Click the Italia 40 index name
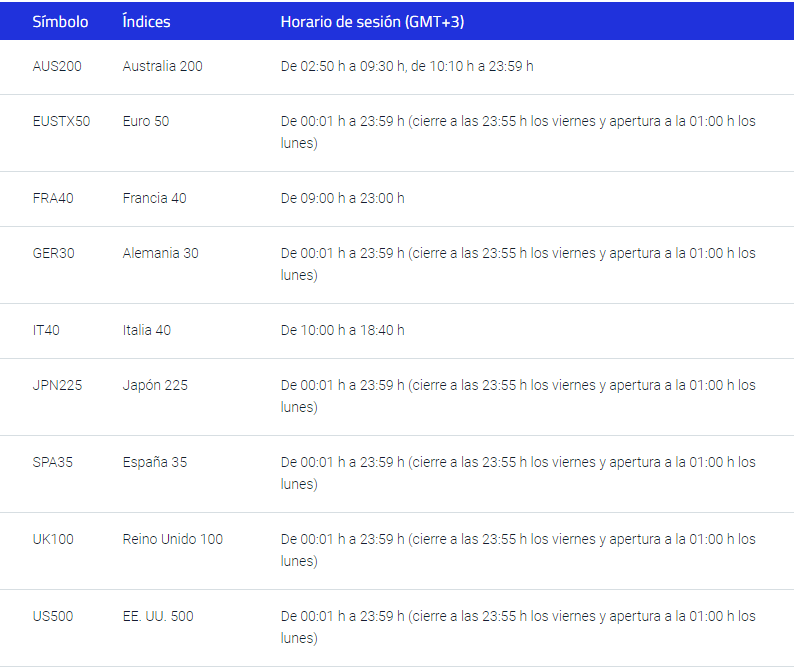Image resolution: width=808 pixels, height=670 pixels. click(147, 330)
